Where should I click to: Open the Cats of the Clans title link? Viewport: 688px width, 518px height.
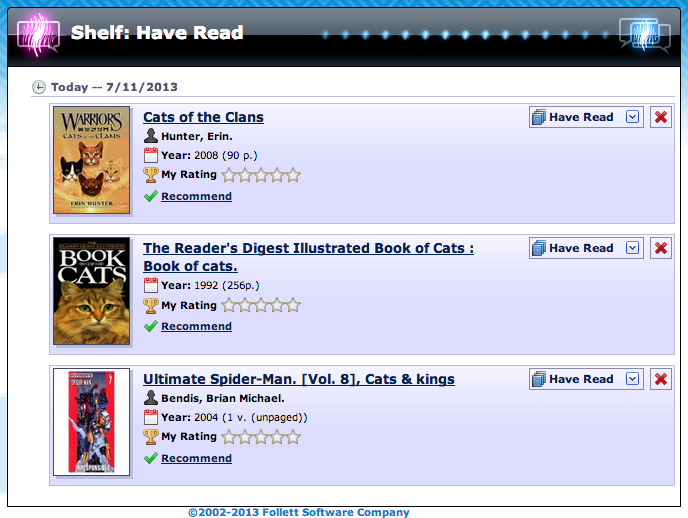pos(203,117)
